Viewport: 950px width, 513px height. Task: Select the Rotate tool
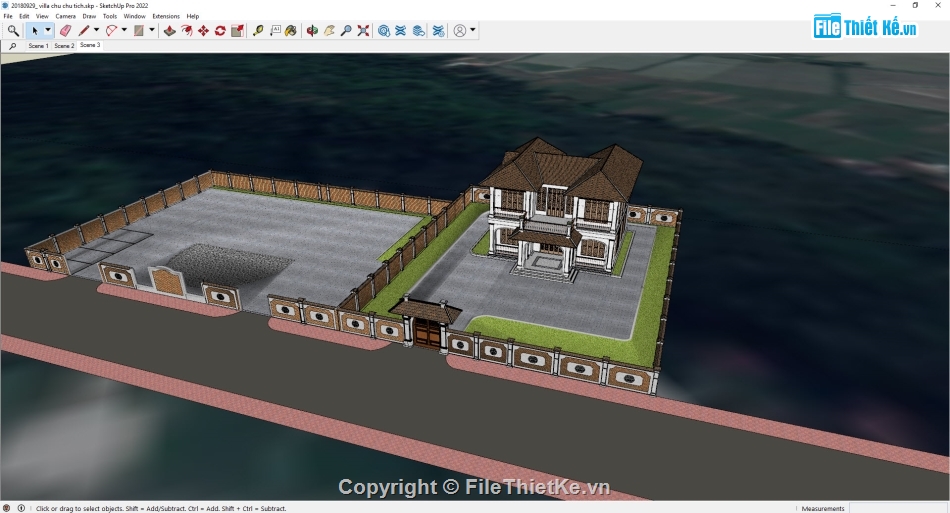click(221, 30)
